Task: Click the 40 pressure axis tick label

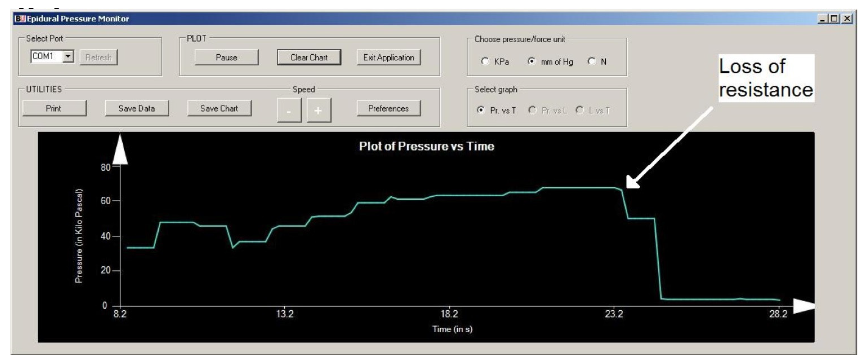Action: click(x=105, y=236)
